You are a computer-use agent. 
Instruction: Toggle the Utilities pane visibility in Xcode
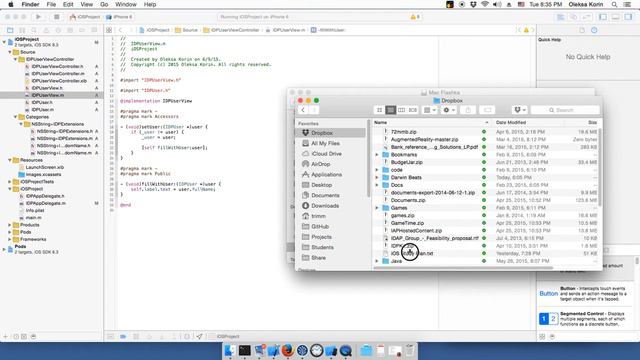(x=628, y=17)
